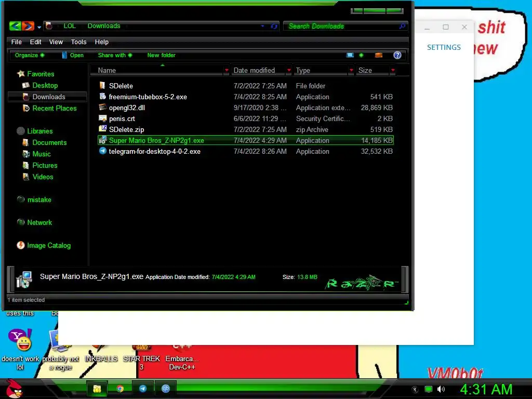Screen dimensions: 532x399
Task: Click the New folder button
Action: pos(161,55)
